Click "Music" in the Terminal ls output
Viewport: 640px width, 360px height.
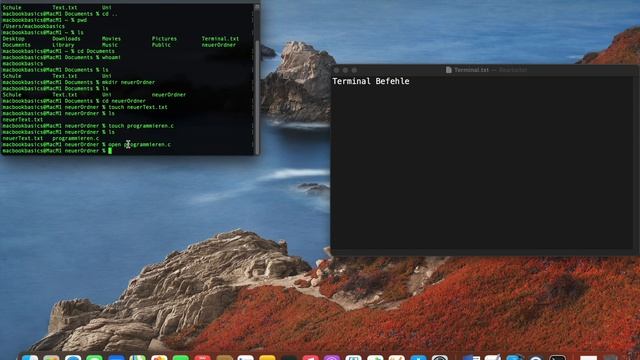point(110,45)
